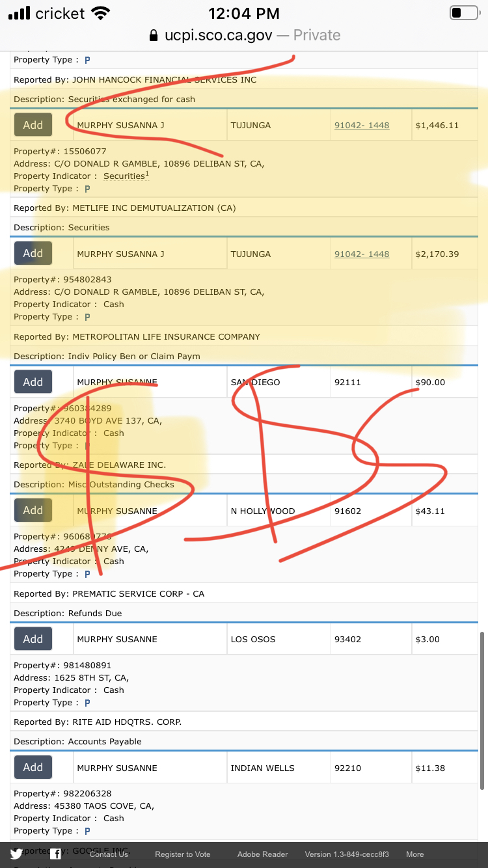Viewport: 488px width, 868px height.
Task: Select Reported By Prematic Service Corp line
Action: pos(109,593)
